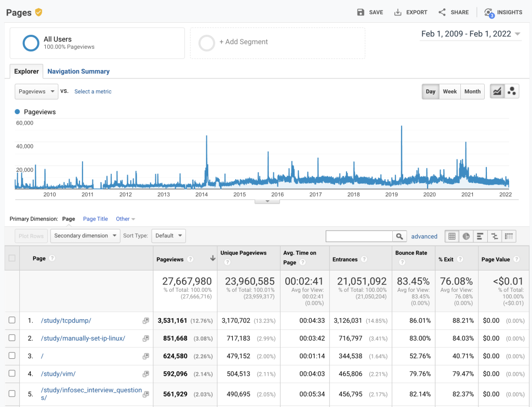Click the Select a metric link
The height and width of the screenshot is (407, 532).
92,91
